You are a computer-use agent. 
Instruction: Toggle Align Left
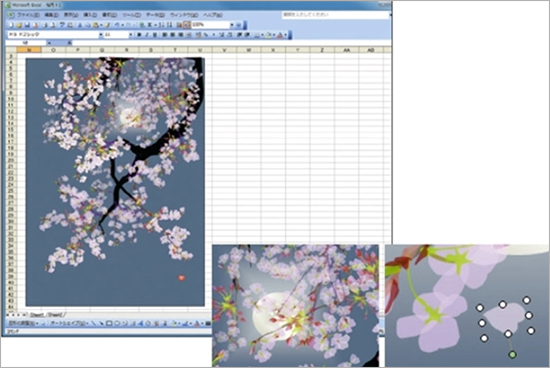[165, 35]
